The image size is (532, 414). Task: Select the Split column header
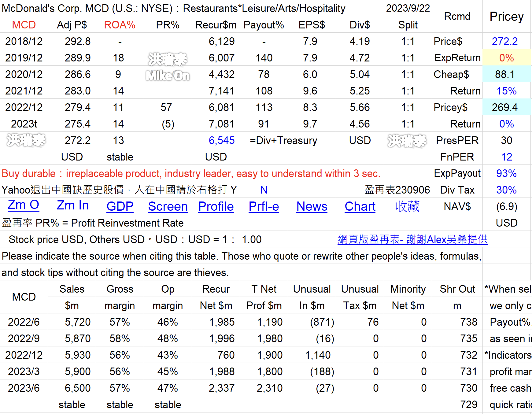coord(408,25)
